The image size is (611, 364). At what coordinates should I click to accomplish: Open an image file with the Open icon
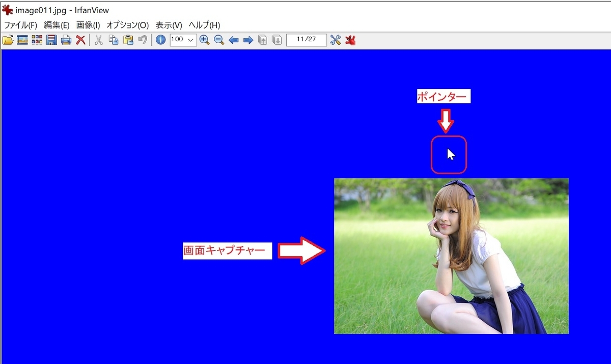coord(9,40)
